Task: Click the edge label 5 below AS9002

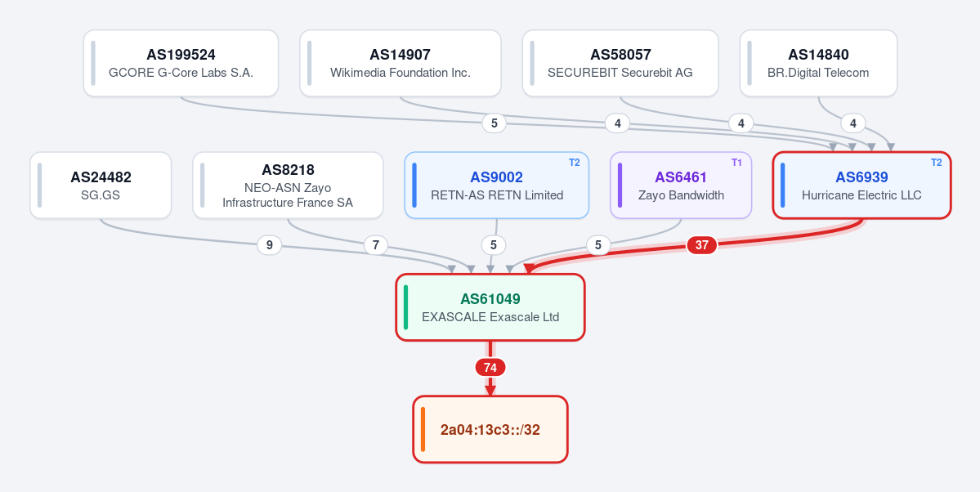Action: [x=493, y=245]
